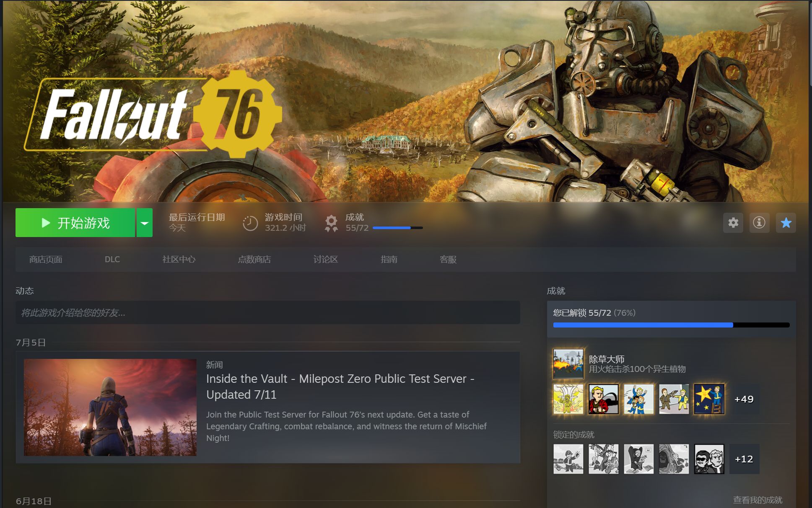Click the 55/72 progress bar in the 成就 panel

(x=672, y=325)
